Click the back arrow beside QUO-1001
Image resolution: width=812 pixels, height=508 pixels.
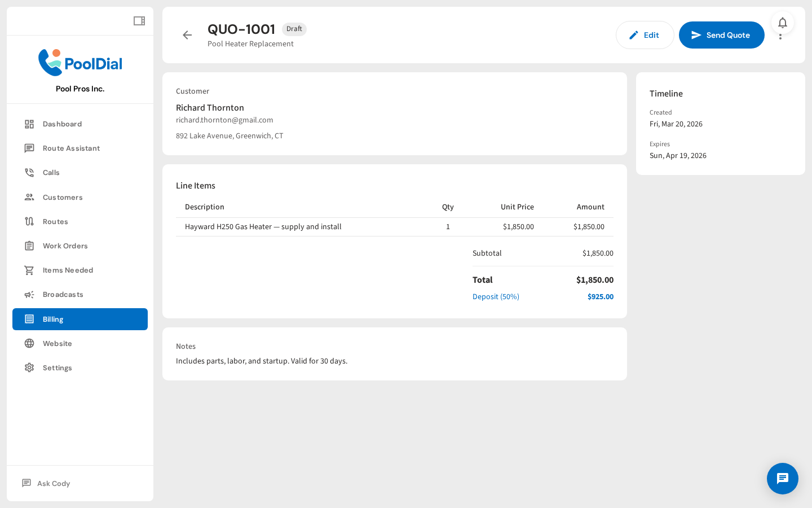[x=187, y=35]
